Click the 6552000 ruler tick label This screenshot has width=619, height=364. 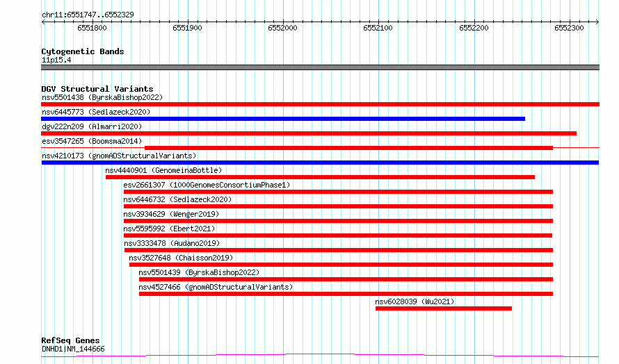tap(282, 28)
